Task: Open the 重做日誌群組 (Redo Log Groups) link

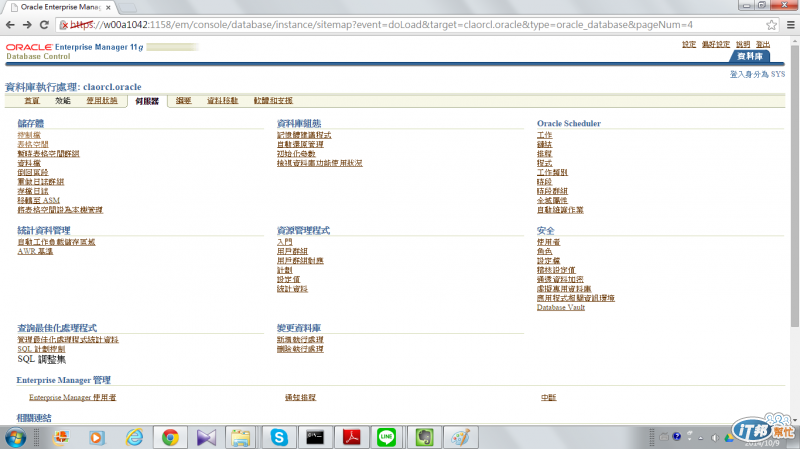Action: (41, 182)
